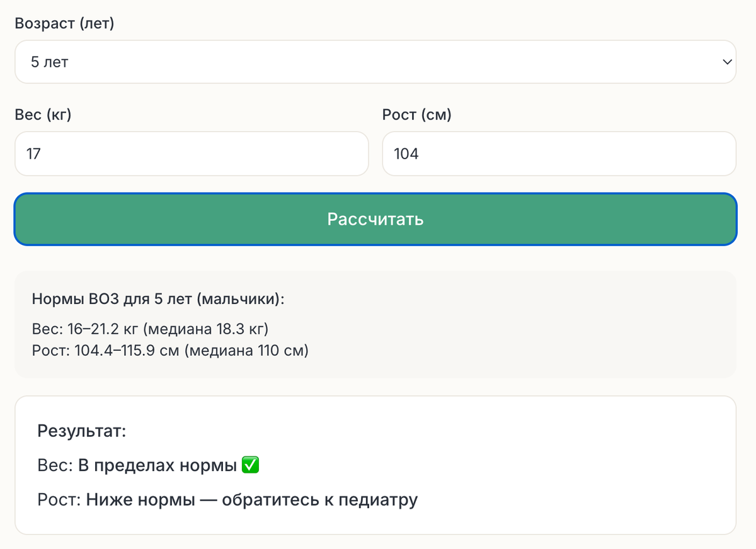The height and width of the screenshot is (549, 756).
Task: Click the heading Нормы ВОЗ для 5 лет (мальчики)
Action: (x=158, y=299)
